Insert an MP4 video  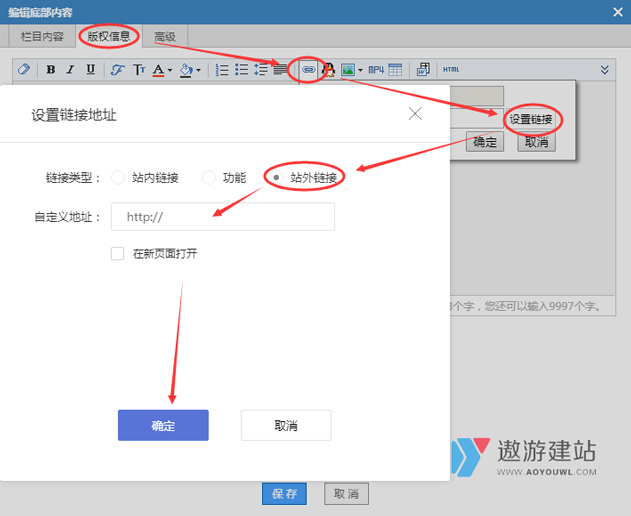pos(376,70)
